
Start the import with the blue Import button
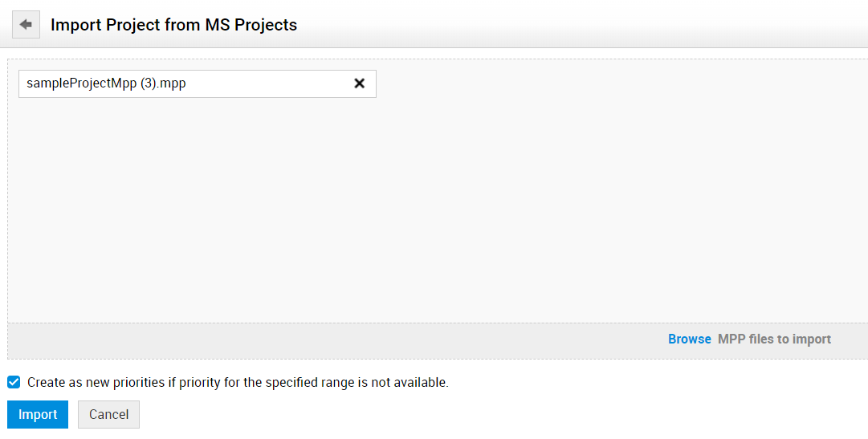[38, 414]
